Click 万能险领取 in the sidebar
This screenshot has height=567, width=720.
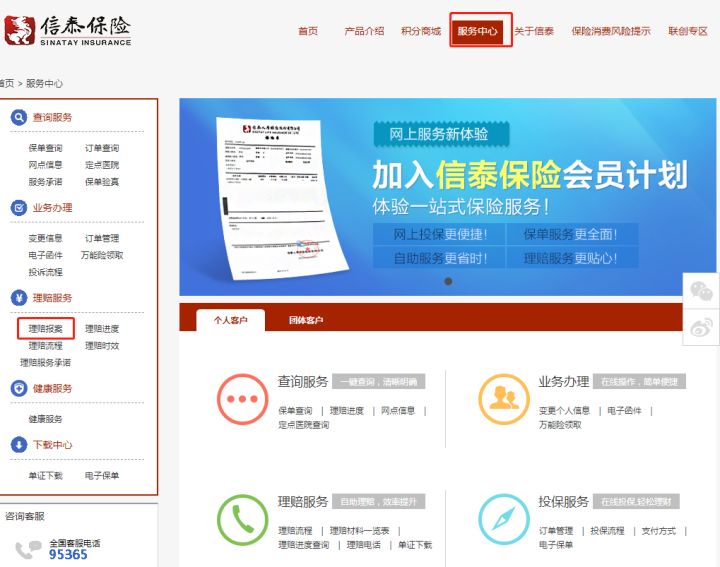coord(102,255)
